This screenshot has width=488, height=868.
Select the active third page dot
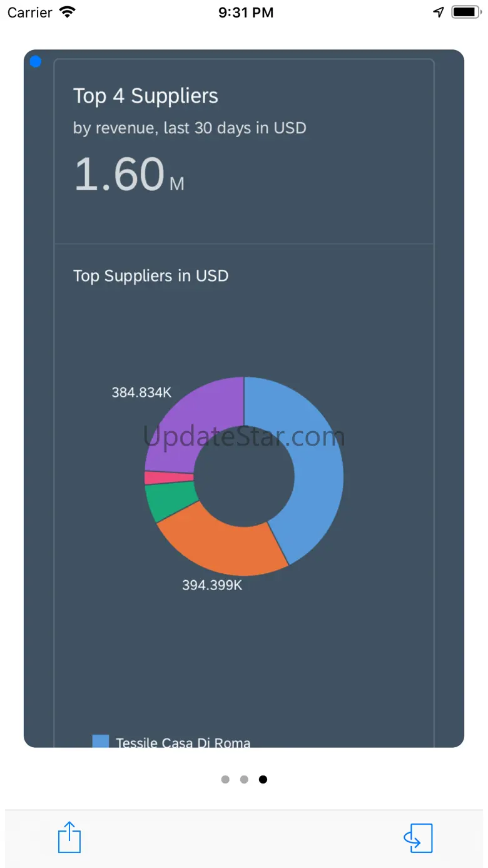click(263, 779)
